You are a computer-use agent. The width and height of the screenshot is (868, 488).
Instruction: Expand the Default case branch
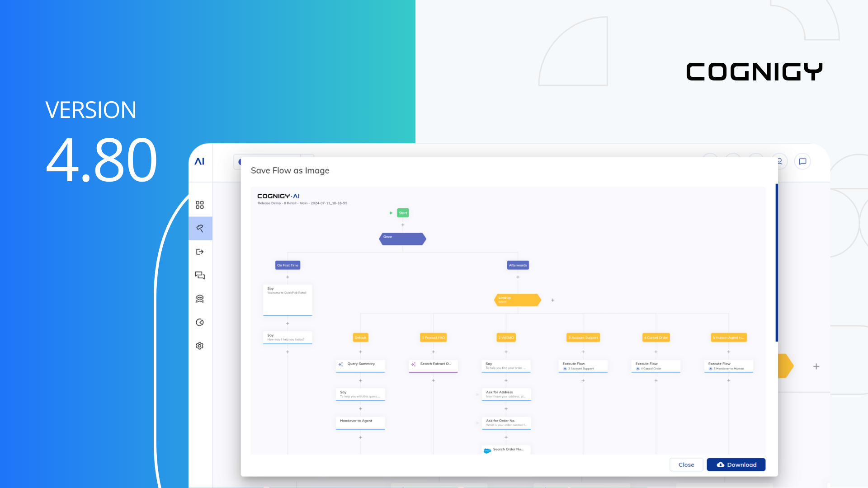click(360, 338)
